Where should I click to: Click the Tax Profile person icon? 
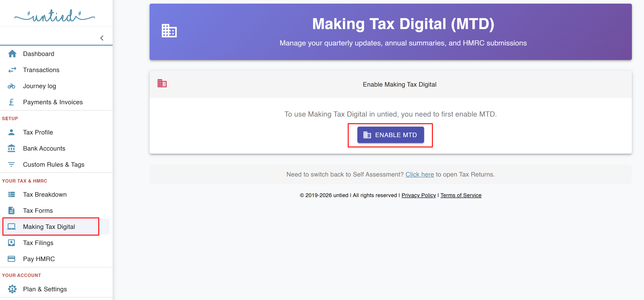point(11,132)
